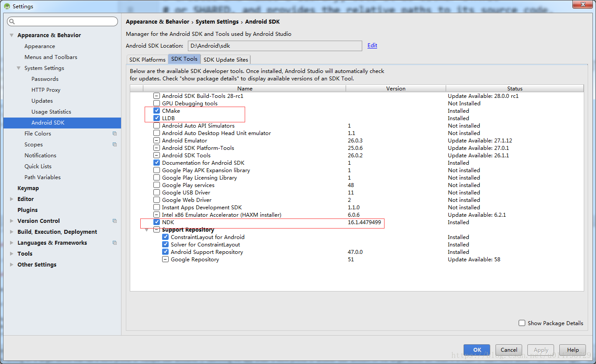The image size is (596, 364).
Task: Select Android SDK in the tree
Action: coord(62,123)
